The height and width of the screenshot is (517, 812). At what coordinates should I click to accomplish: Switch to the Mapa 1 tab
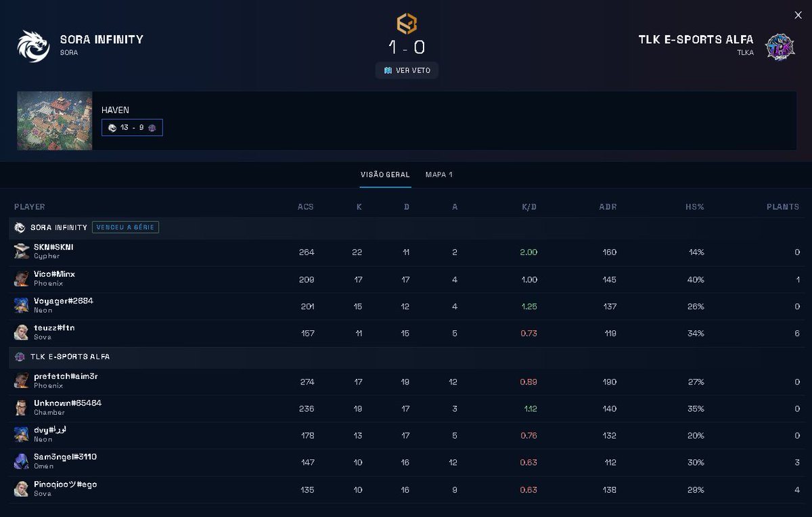[438, 175]
